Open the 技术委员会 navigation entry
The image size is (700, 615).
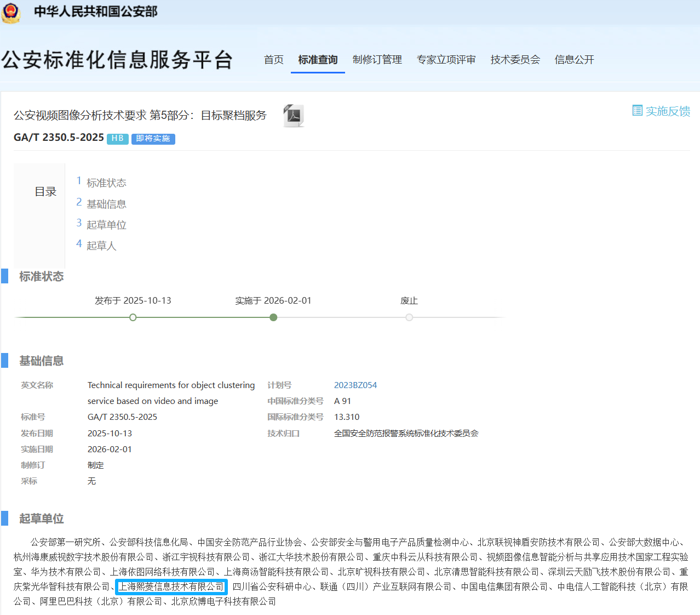pos(515,60)
